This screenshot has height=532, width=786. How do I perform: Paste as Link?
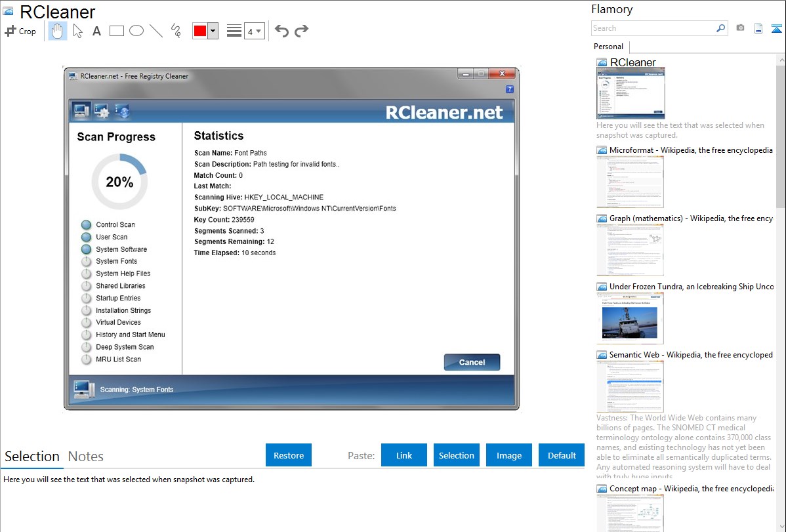(x=404, y=455)
